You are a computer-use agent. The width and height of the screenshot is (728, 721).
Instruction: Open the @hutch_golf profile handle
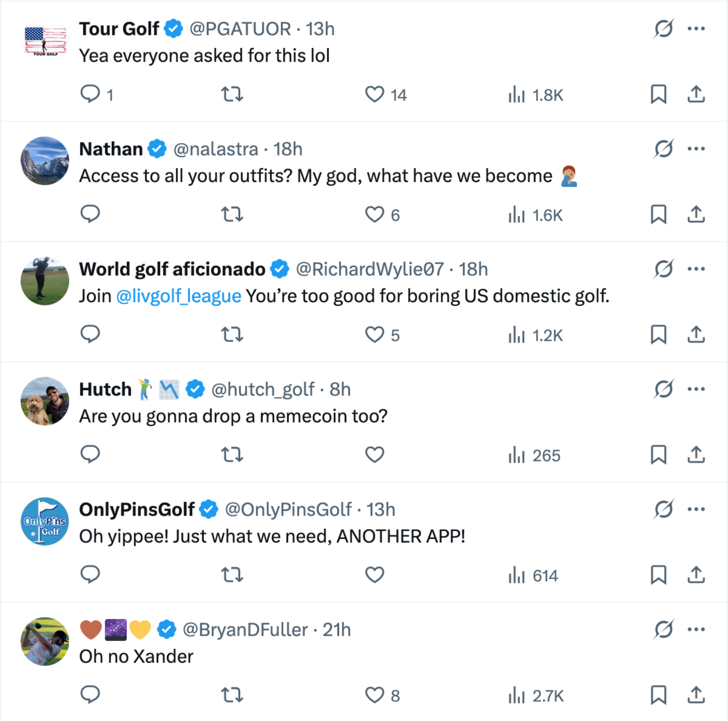(x=263, y=390)
